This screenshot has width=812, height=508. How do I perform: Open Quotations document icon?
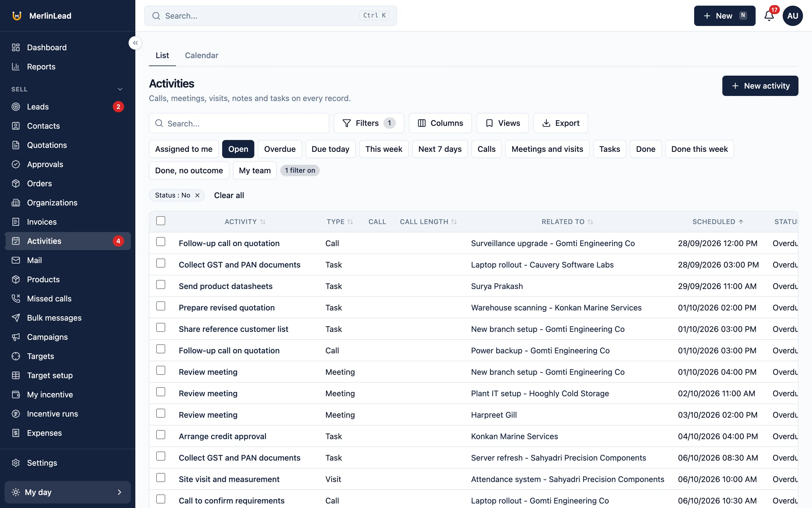tap(16, 145)
